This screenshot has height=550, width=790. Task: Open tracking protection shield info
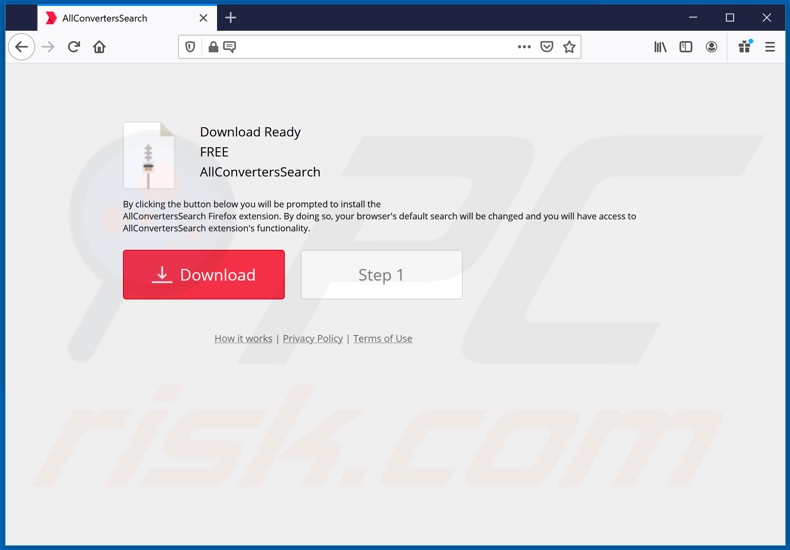pyautogui.click(x=190, y=47)
